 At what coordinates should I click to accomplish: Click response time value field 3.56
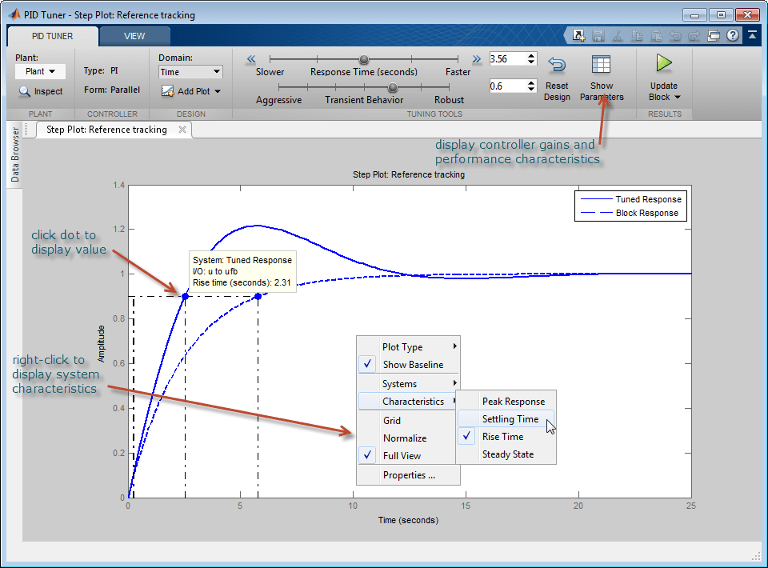508,59
